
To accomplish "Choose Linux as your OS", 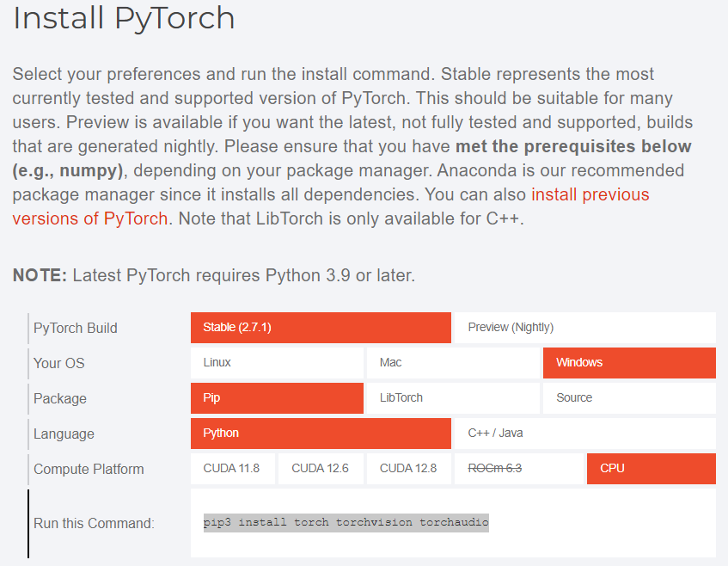I will 277,363.
